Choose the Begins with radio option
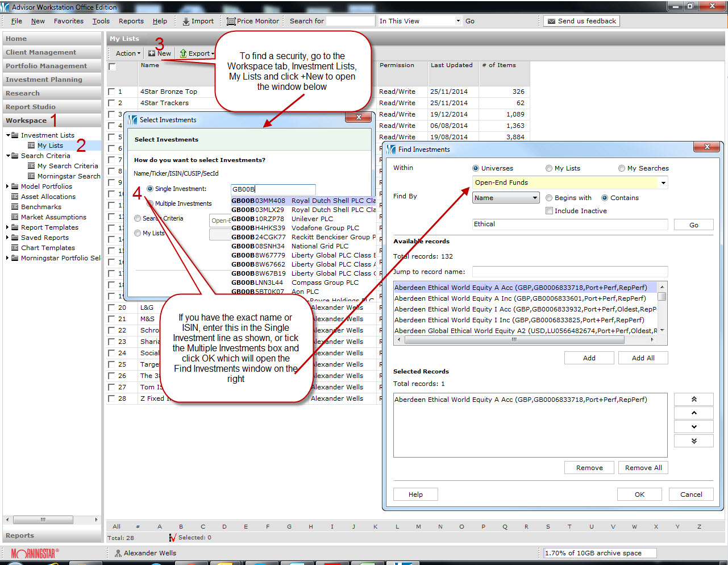 click(x=549, y=198)
